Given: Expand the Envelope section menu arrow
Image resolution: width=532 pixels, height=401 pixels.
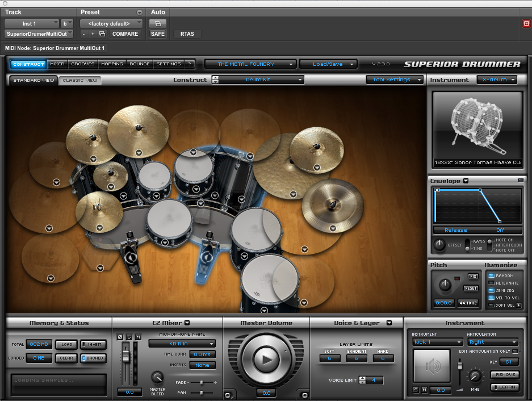Looking at the screenshot, I should tap(466, 181).
